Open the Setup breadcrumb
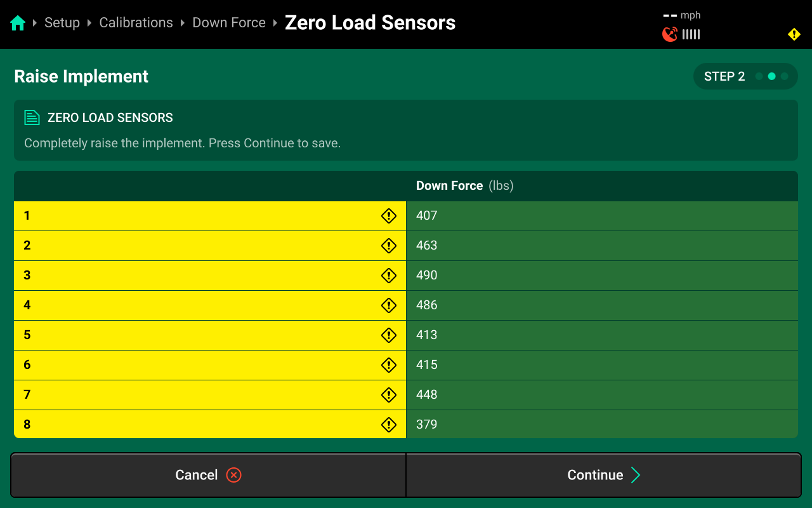The width and height of the screenshot is (812, 508). point(62,23)
